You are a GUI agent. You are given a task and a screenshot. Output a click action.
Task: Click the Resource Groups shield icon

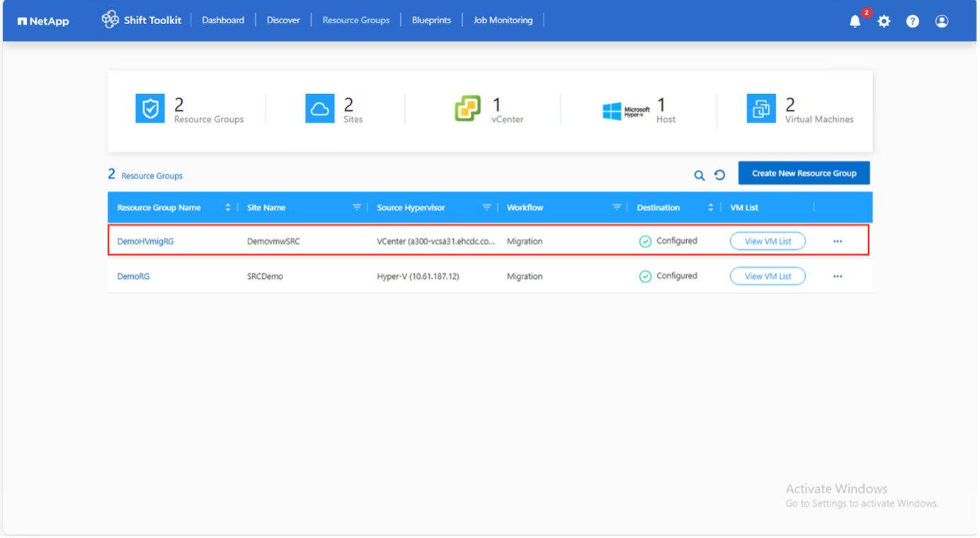coord(150,109)
